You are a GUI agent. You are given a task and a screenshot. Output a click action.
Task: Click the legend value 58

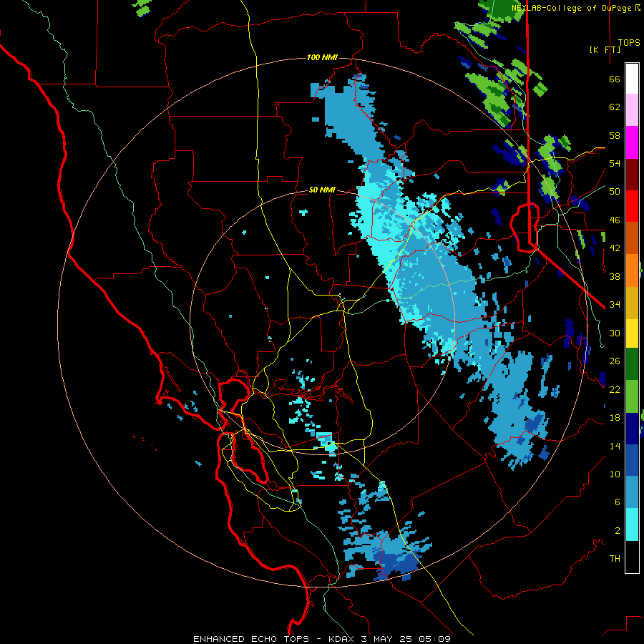pos(615,135)
